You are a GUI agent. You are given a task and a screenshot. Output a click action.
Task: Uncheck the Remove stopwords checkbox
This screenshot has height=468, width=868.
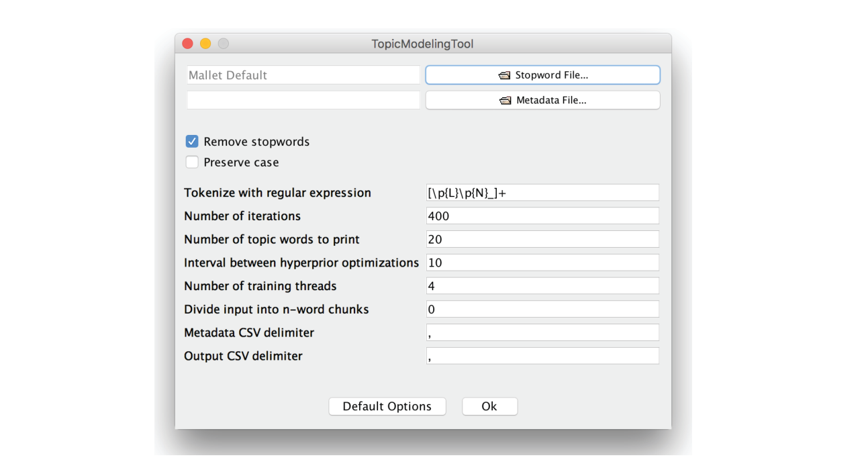pos(192,142)
